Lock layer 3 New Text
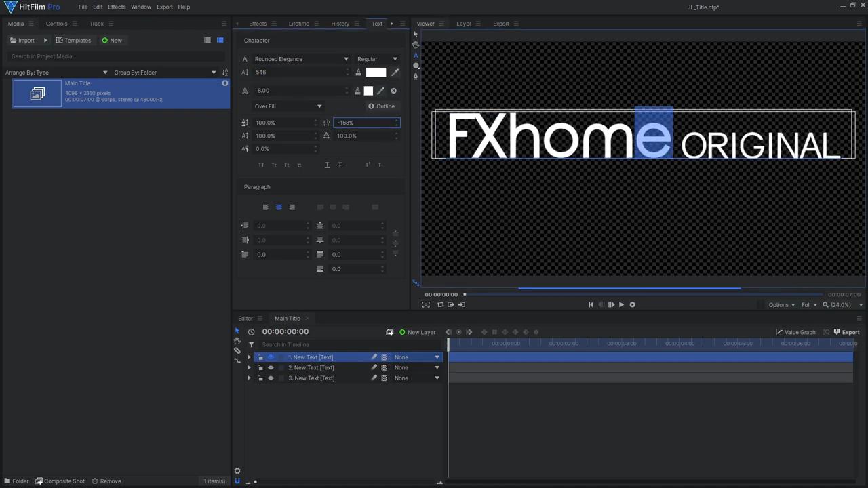 coord(260,378)
